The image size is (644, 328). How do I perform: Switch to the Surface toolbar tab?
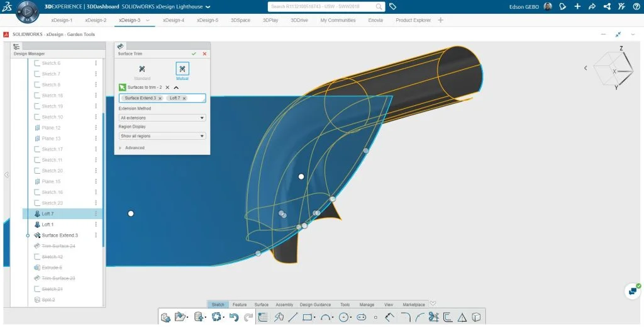(261, 305)
